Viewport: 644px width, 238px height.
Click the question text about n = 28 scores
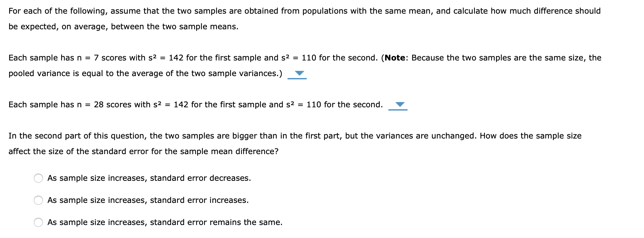(195, 104)
